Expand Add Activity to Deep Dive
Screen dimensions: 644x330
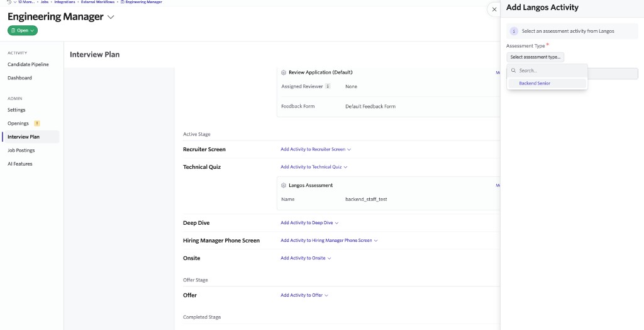(x=309, y=222)
